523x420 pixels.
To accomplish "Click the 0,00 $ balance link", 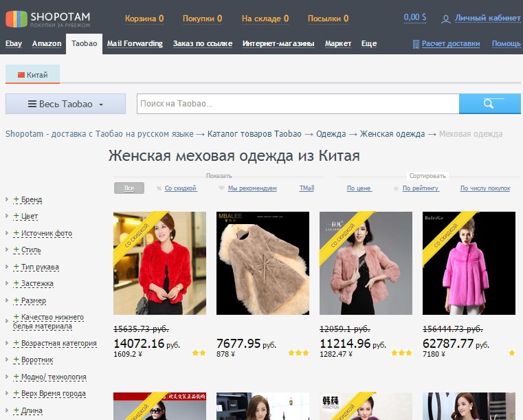I will coord(415,17).
